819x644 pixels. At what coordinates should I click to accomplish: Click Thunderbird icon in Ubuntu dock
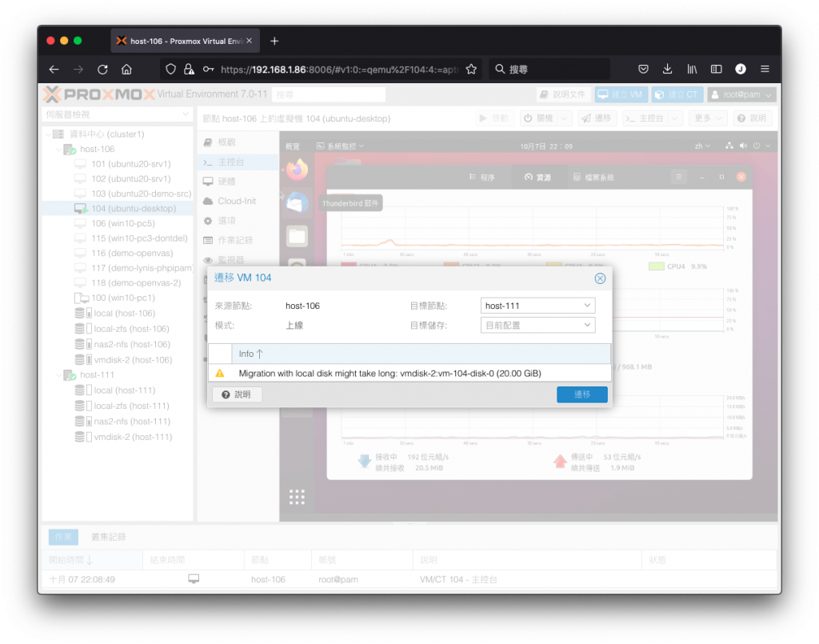click(298, 203)
